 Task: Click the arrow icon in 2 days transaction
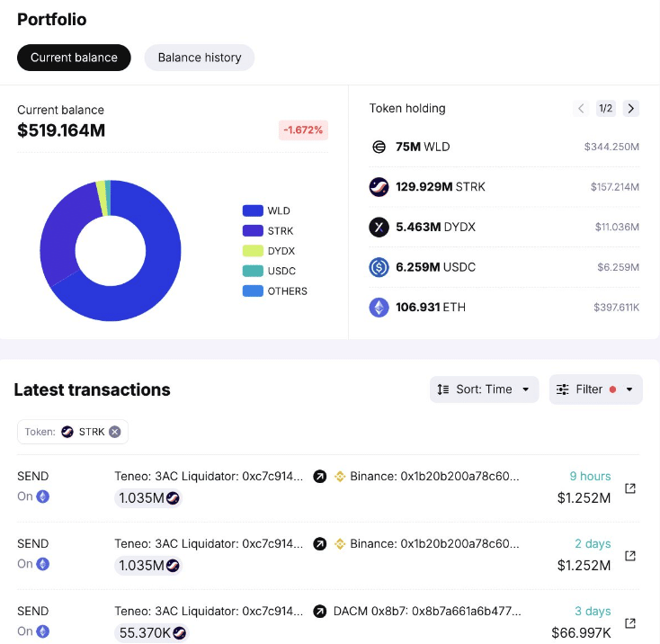tap(320, 544)
